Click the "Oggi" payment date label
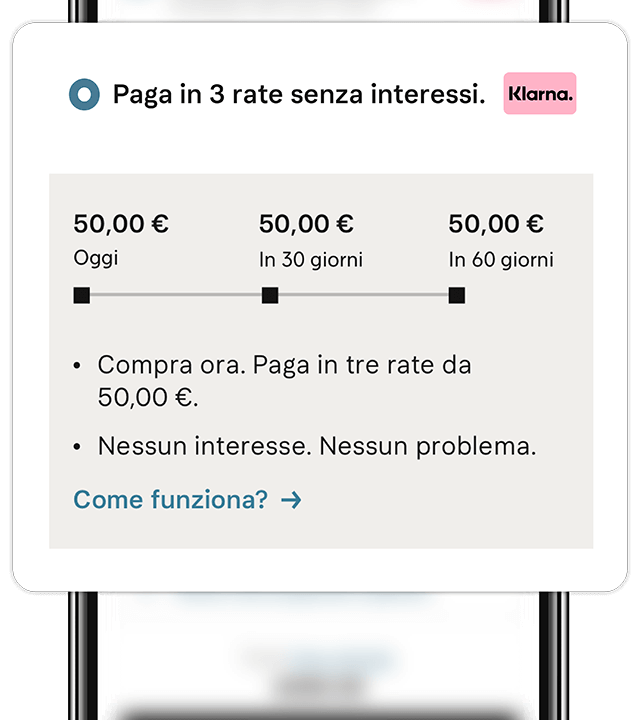Screen dimensions: 640x720 coord(96,258)
